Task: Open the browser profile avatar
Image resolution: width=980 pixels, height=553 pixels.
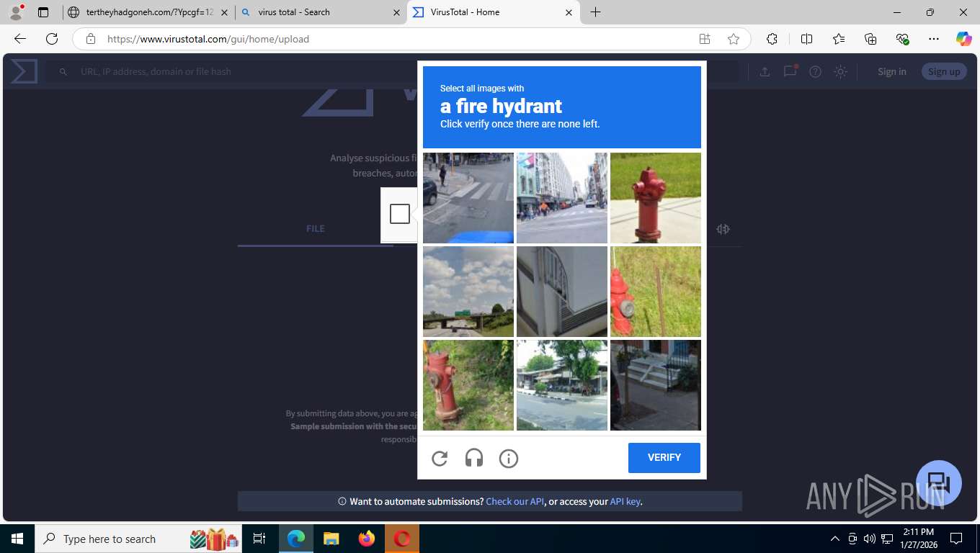Action: (16, 12)
